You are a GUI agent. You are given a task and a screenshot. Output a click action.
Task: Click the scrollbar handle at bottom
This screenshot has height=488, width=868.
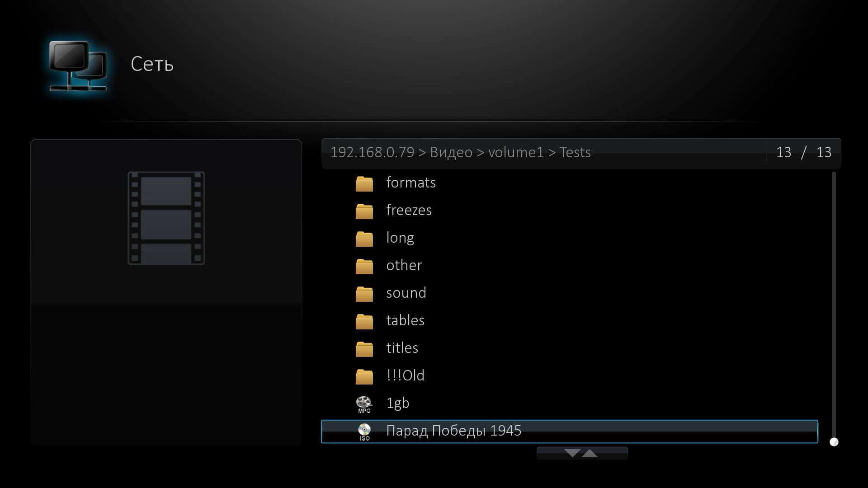tap(834, 442)
